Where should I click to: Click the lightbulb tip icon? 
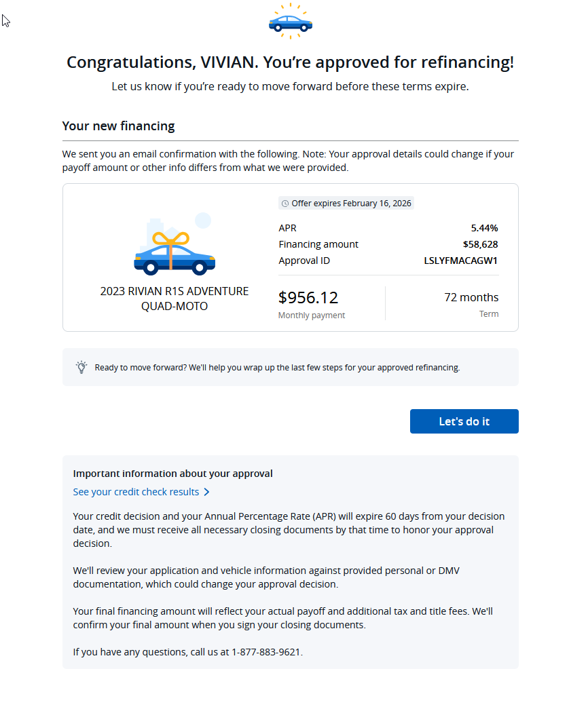tap(81, 367)
